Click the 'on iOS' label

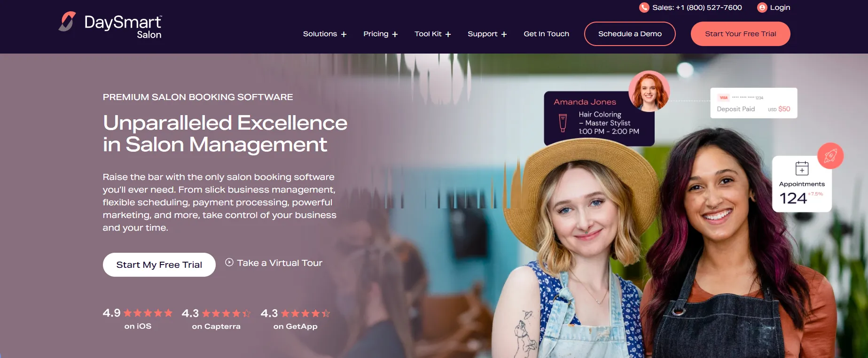[138, 326]
